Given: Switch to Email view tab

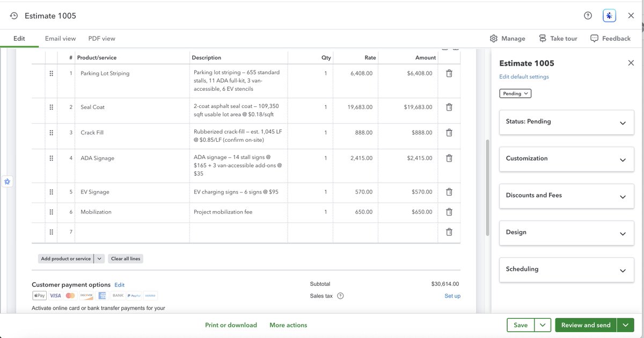Looking at the screenshot, I should 60,39.
